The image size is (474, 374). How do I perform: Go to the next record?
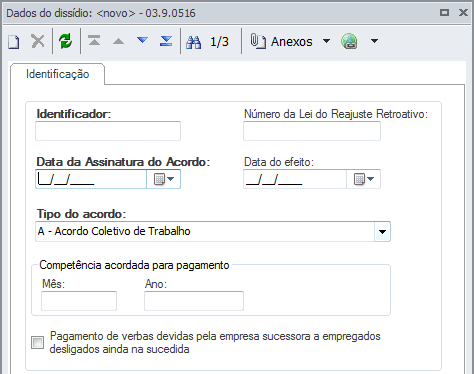click(143, 41)
